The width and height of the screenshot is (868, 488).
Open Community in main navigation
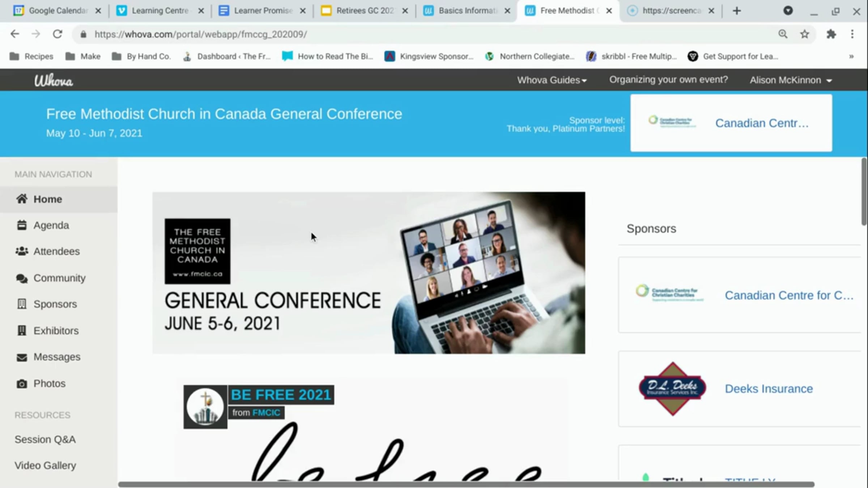59,278
